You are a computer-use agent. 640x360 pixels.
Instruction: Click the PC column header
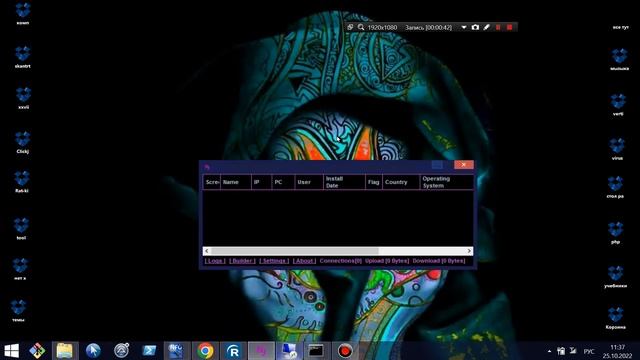[283, 182]
